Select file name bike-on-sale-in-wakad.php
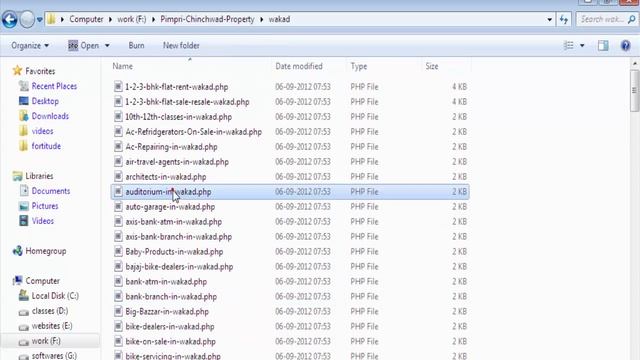Screen dimensions: 640x360 (170, 341)
